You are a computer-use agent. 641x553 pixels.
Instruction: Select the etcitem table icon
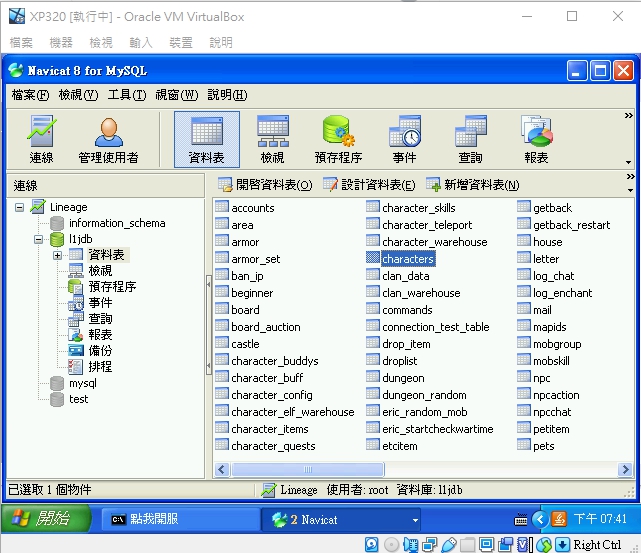pos(373,445)
